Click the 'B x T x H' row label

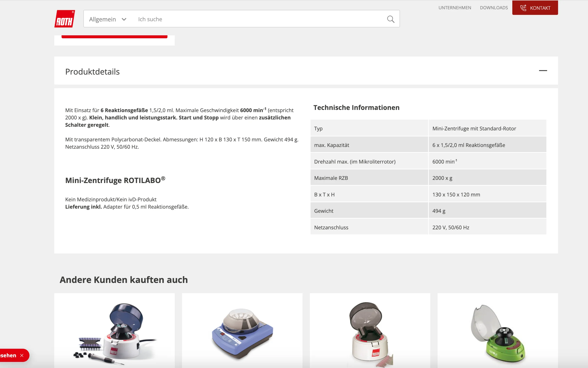324,194
